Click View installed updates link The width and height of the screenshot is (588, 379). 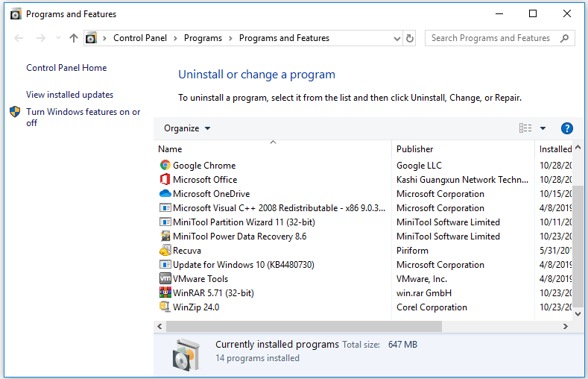69,95
